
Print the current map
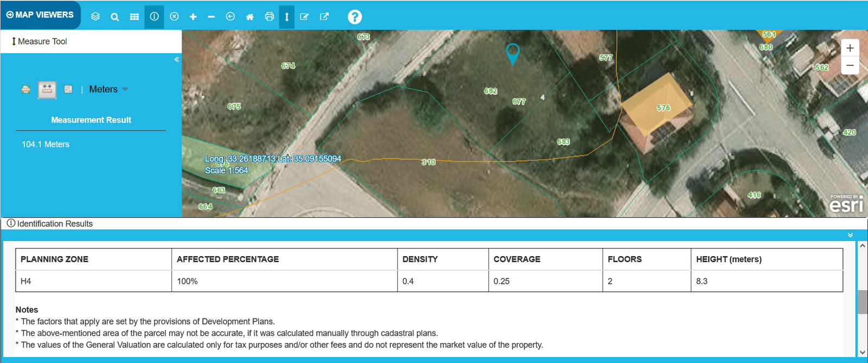click(269, 17)
